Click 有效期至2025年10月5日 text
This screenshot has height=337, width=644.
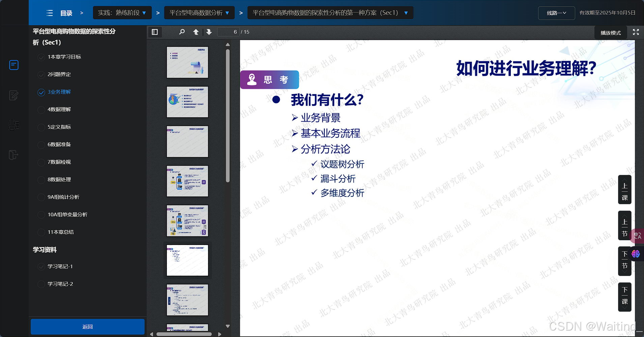point(607,13)
